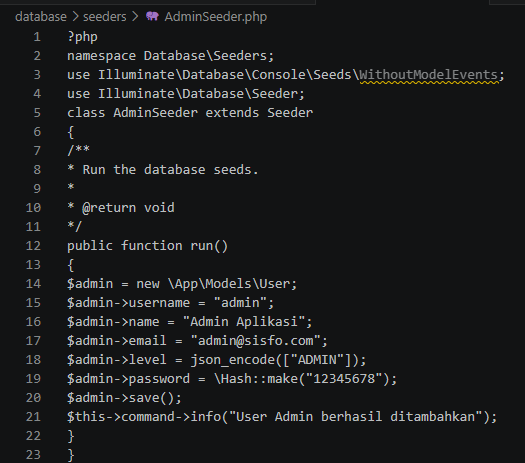The height and width of the screenshot is (463, 525).
Task: Click line number 14 in the gutter
Action: [33, 284]
